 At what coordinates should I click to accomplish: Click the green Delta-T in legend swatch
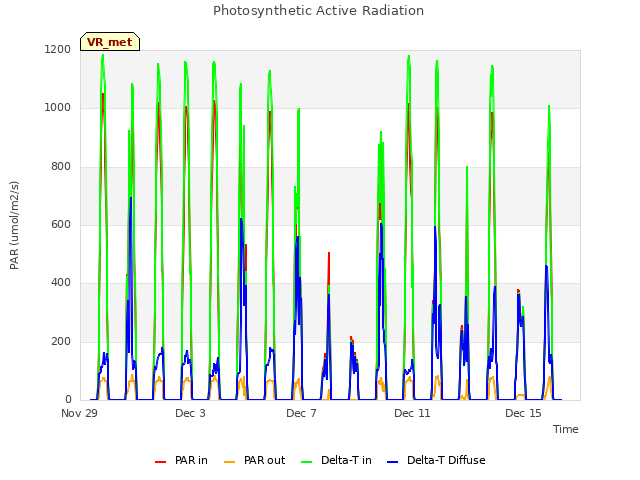pyautogui.click(x=307, y=462)
